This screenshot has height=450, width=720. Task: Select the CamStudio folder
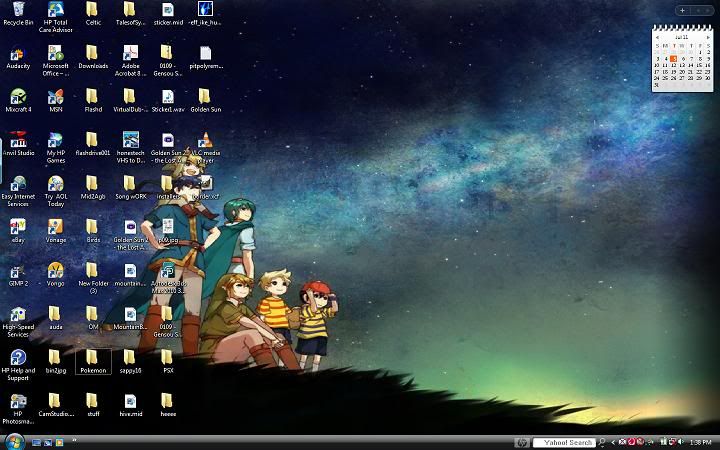pos(56,405)
